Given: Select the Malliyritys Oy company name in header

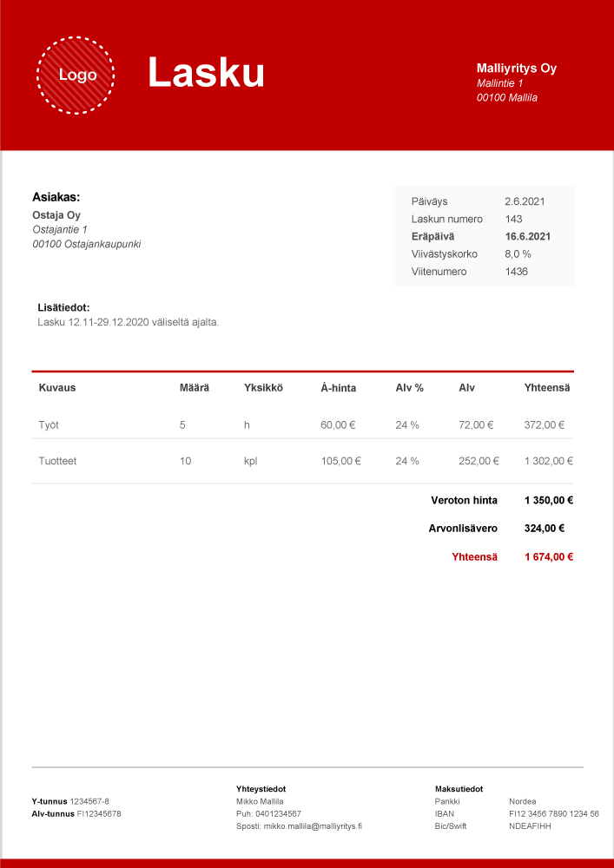Looking at the screenshot, I should (516, 68).
